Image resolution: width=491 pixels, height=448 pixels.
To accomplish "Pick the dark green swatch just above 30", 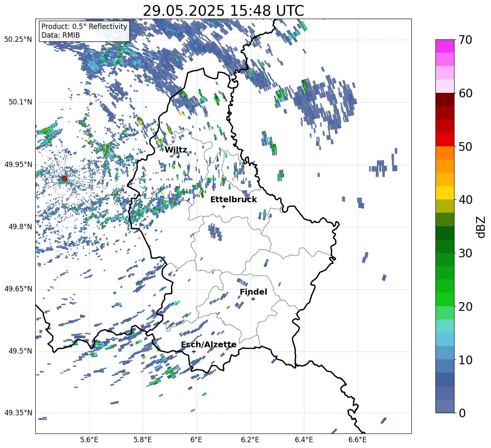I will point(445,246).
